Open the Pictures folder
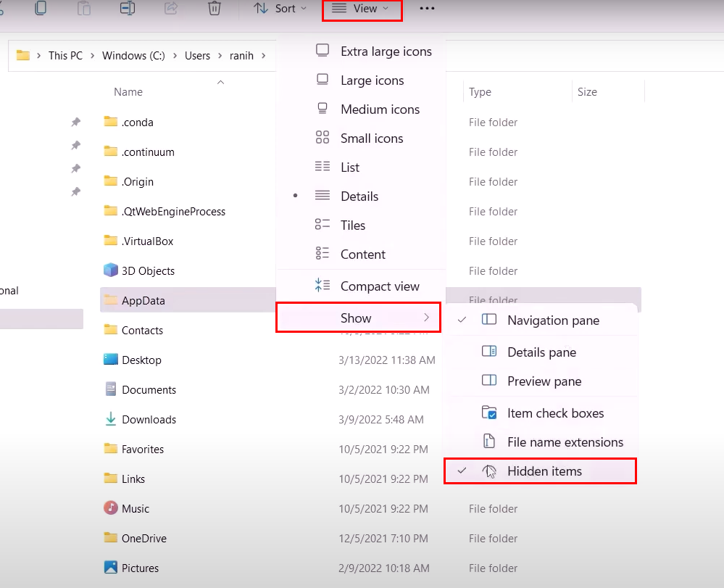Viewport: 724px width, 588px height. [x=138, y=568]
